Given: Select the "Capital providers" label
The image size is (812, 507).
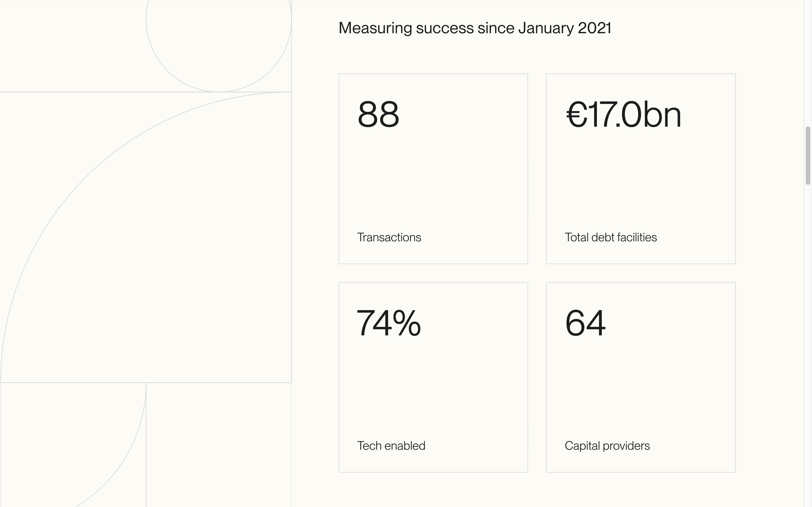Looking at the screenshot, I should (607, 446).
